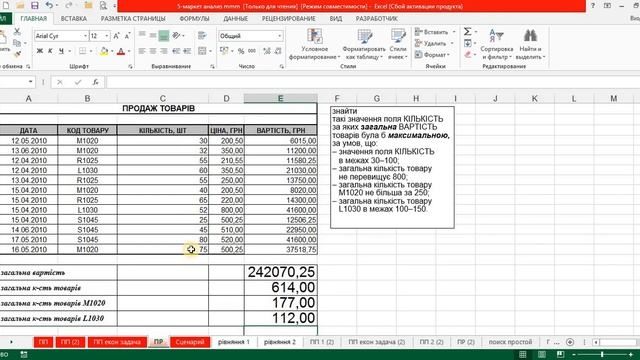Viewport: 640px width, 360px height.
Task: Open the font size 12 dropdown
Action: pos(107,36)
